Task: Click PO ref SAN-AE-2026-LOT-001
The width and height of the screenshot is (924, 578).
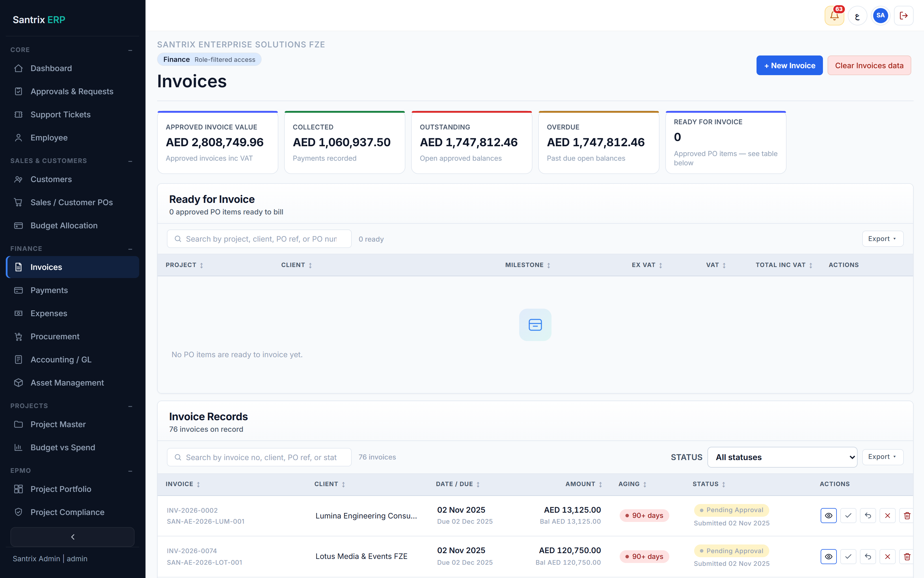Action: (x=204, y=562)
